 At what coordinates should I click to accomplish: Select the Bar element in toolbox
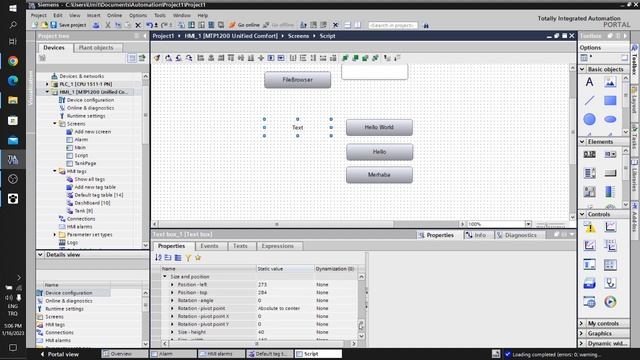(x=610, y=191)
